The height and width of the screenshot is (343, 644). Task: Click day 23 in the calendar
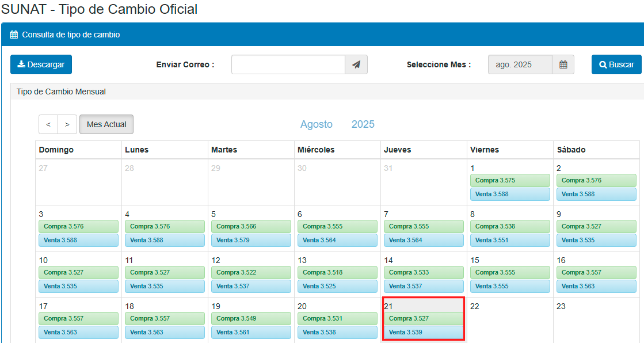coord(561,306)
